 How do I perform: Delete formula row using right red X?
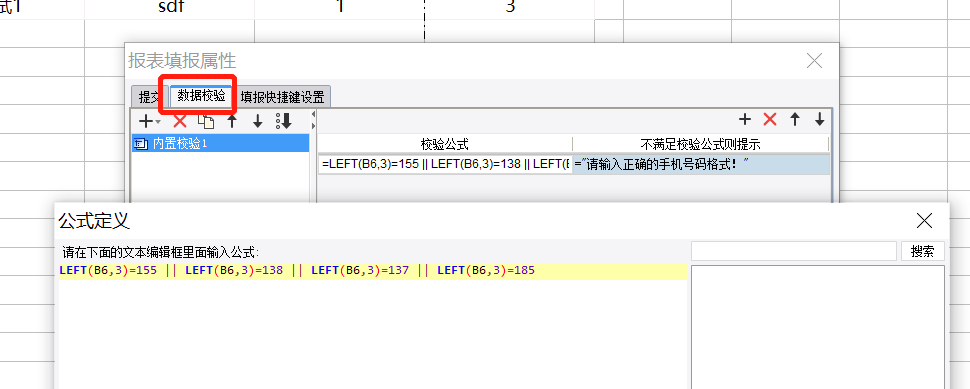click(x=770, y=119)
